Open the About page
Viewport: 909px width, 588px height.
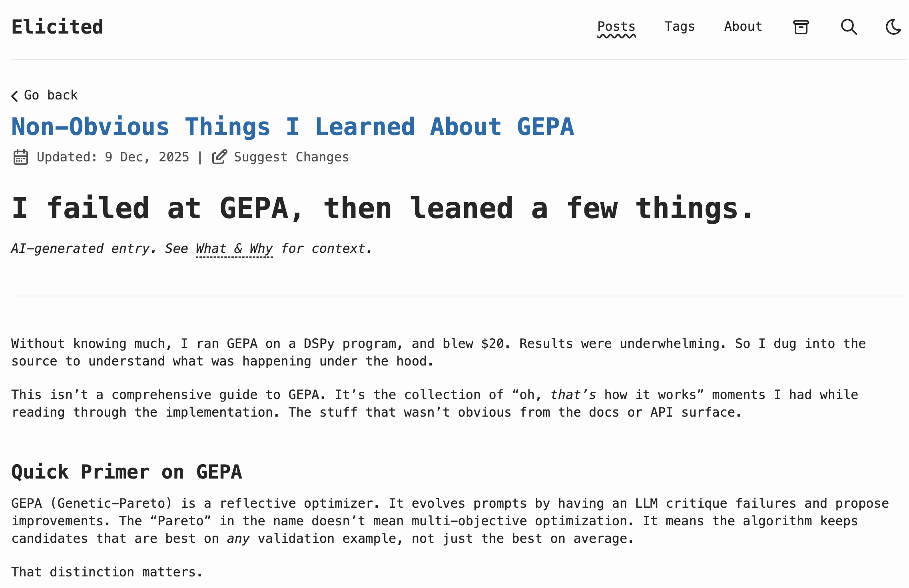(742, 26)
